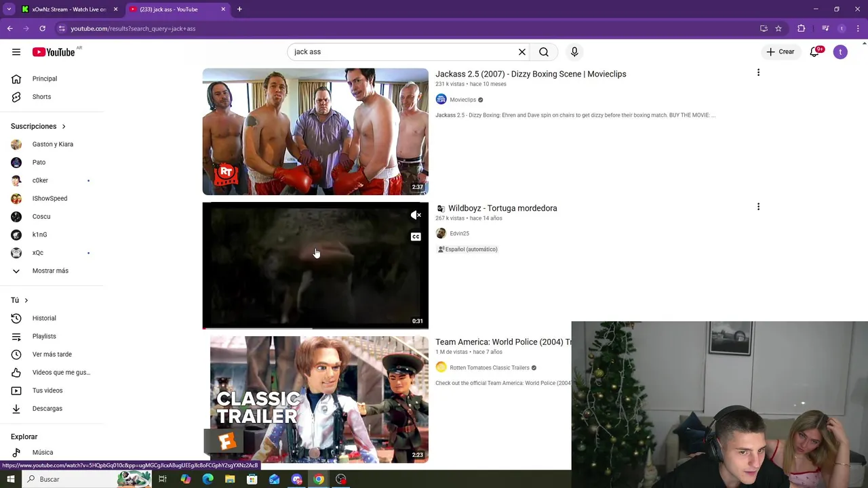The height and width of the screenshot is (488, 868).
Task: Open Wildboyz Tortuga mordedora title
Action: coord(502,208)
